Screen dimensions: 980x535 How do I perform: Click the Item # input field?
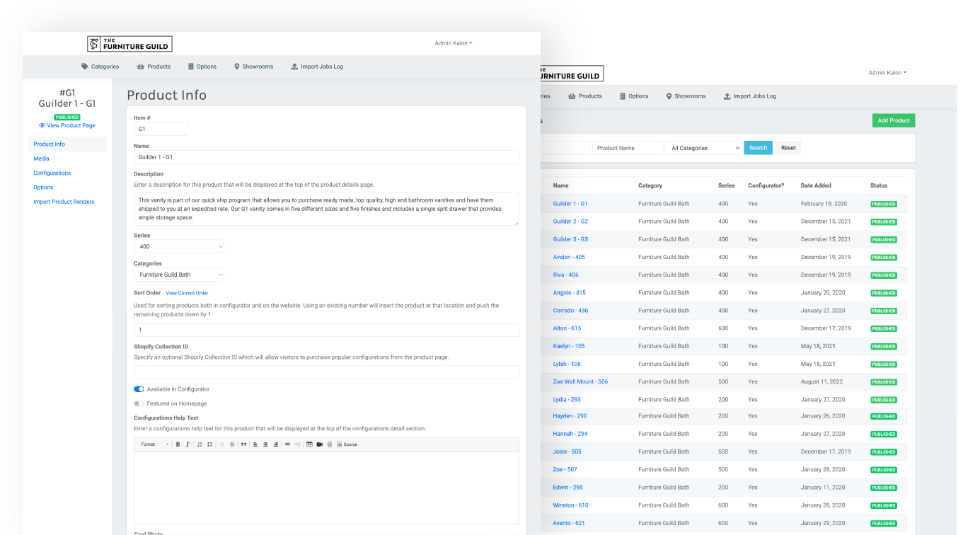[x=161, y=129]
